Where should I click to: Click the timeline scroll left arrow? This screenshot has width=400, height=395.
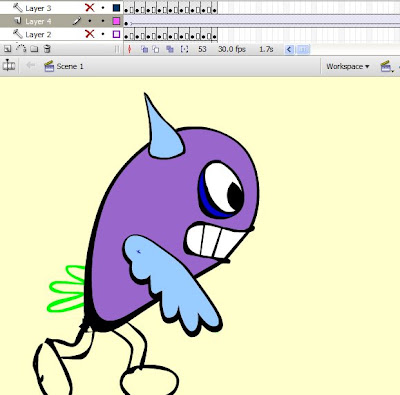289,50
